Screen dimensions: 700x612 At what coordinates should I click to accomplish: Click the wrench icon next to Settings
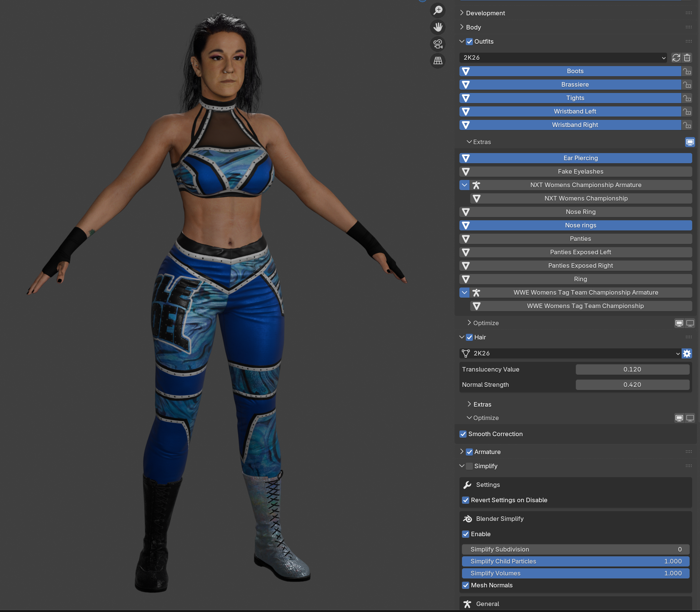click(467, 485)
